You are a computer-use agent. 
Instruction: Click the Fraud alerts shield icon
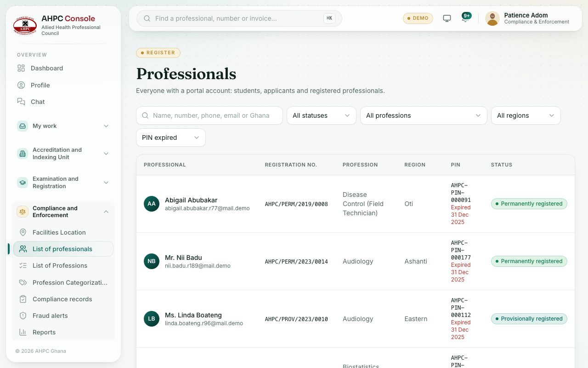tap(23, 316)
